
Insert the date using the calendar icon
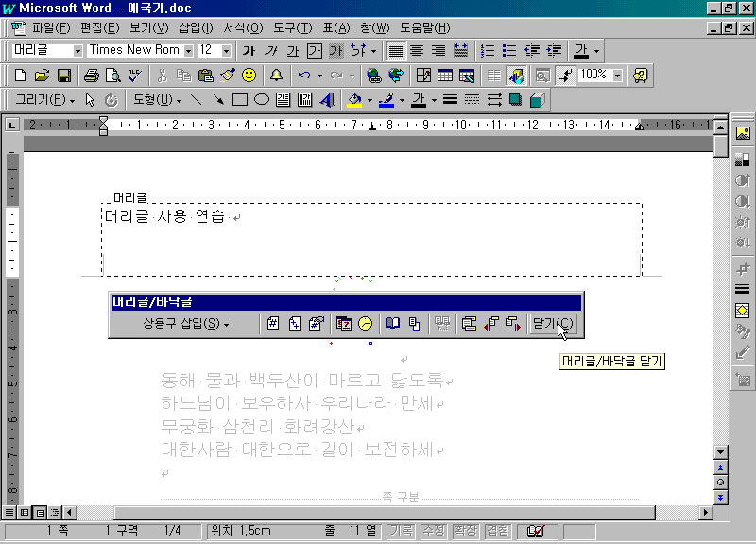(344, 323)
